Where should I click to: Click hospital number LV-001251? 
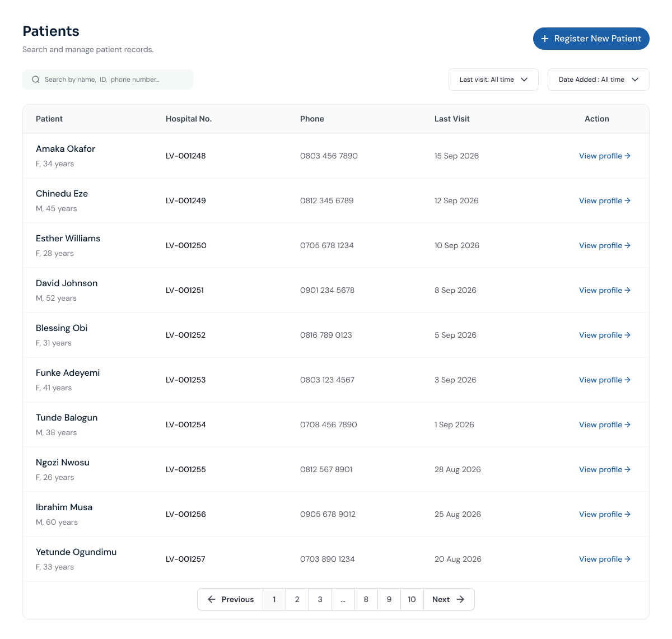185,290
